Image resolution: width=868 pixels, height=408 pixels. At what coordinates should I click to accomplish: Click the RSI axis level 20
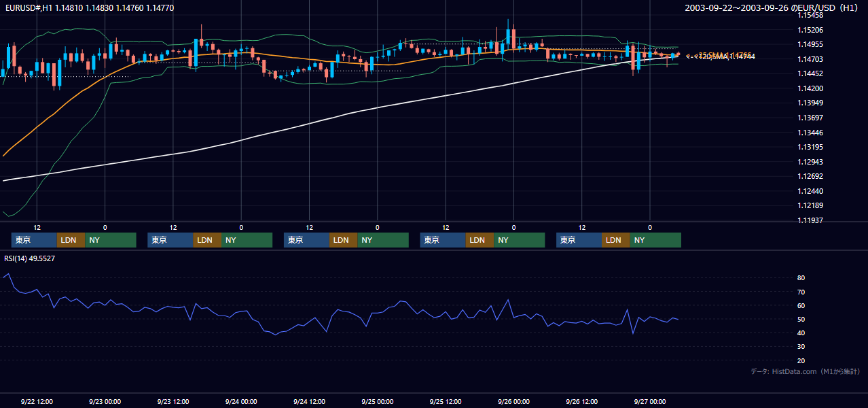801,360
